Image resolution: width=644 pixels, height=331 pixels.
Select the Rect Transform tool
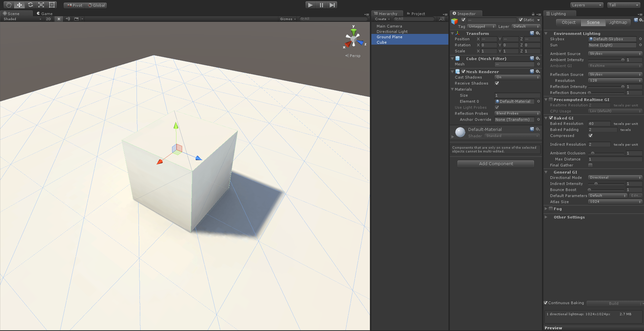point(51,5)
